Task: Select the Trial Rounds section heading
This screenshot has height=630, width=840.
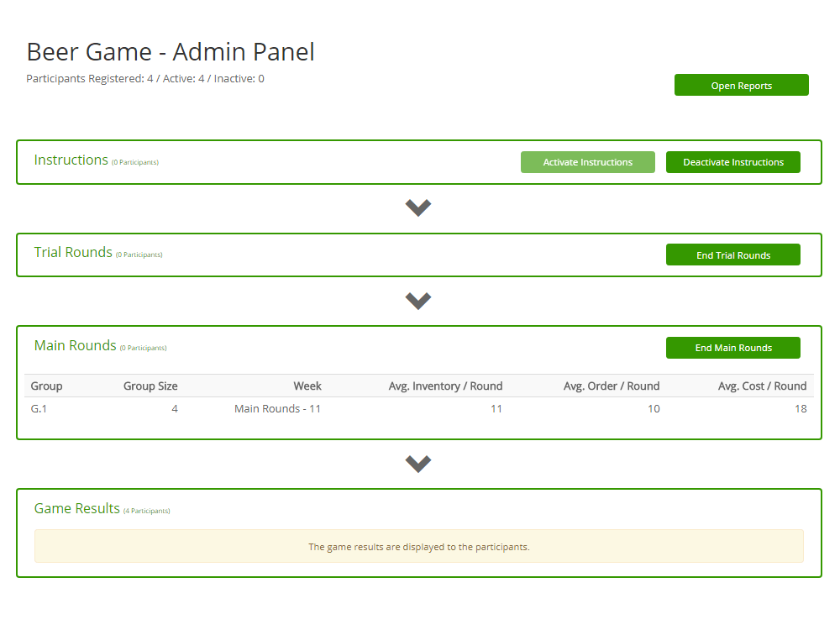Action: tap(73, 252)
